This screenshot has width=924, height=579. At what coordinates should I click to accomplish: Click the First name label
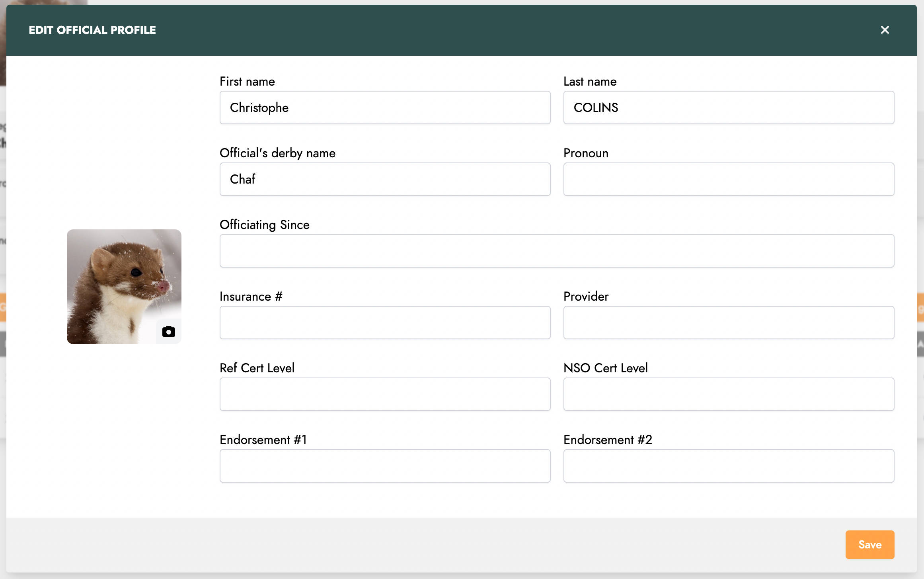pyautogui.click(x=247, y=81)
